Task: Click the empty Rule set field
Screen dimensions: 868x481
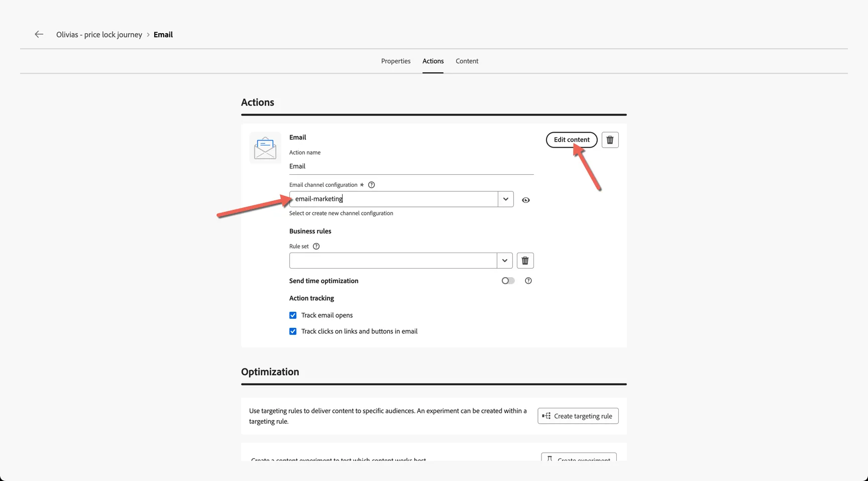Action: [x=393, y=261]
